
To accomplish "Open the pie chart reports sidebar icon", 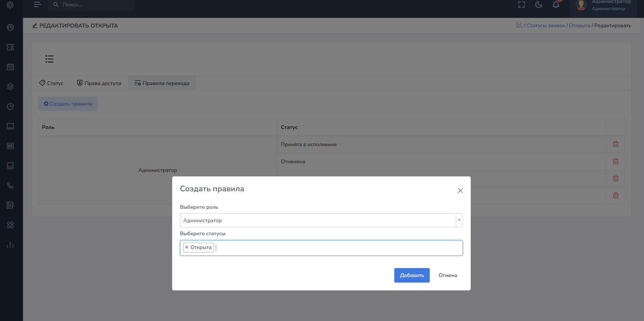I will [x=10, y=106].
